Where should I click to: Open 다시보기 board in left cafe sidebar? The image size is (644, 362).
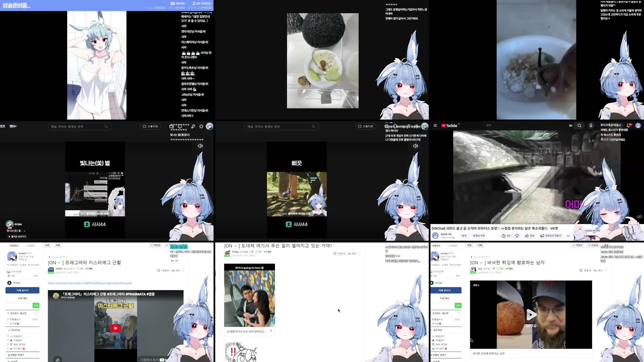[x=18, y=349]
